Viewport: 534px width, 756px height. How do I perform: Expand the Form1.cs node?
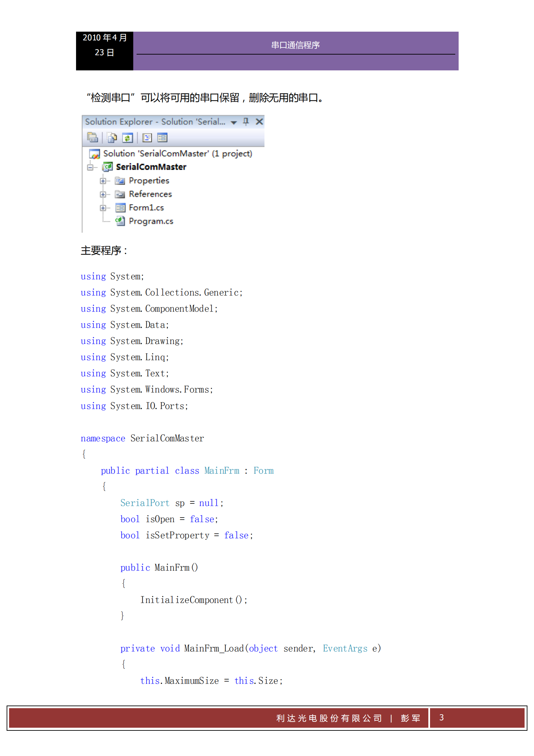[x=103, y=208]
